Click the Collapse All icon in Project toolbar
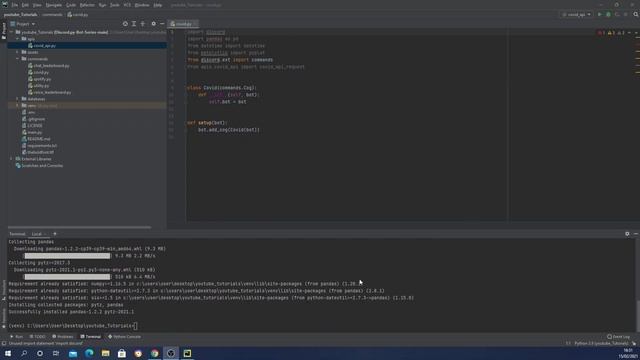The height and width of the screenshot is (360, 640). [143, 24]
